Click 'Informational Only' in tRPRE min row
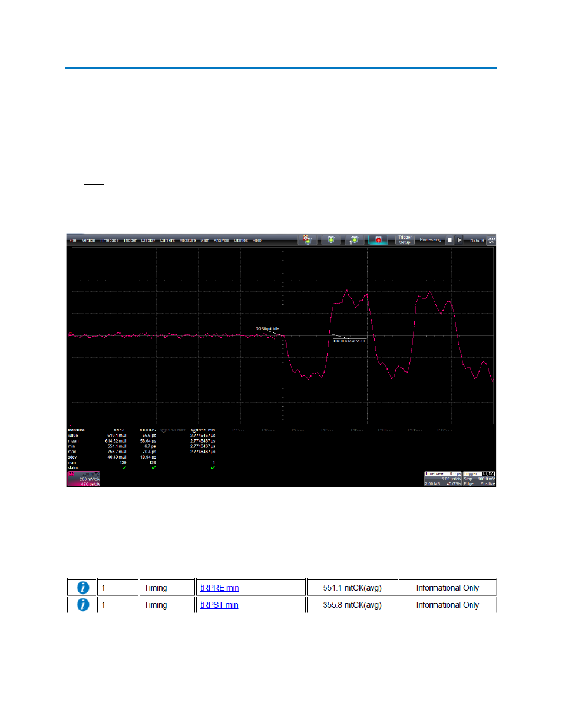The width and height of the screenshot is (562, 728). coord(448,588)
